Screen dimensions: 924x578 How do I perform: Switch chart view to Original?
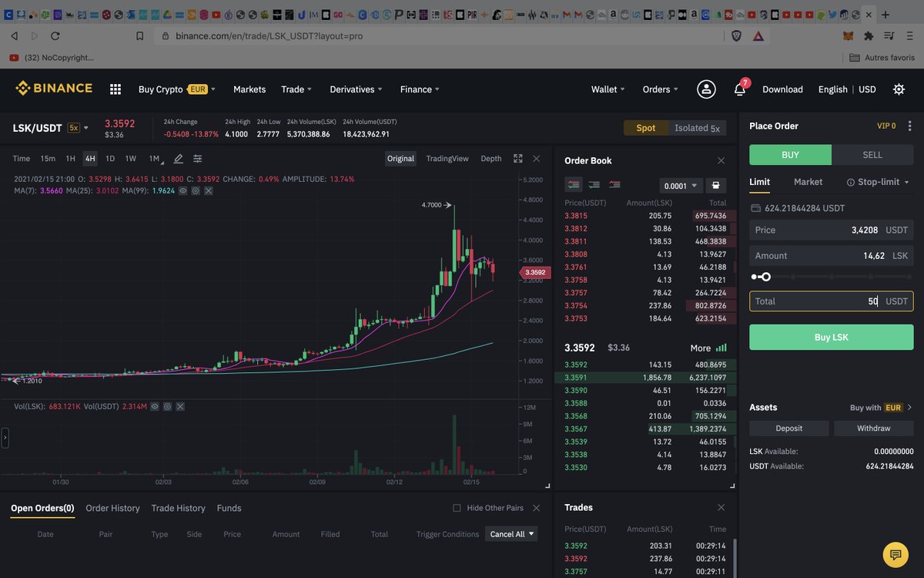tap(400, 159)
